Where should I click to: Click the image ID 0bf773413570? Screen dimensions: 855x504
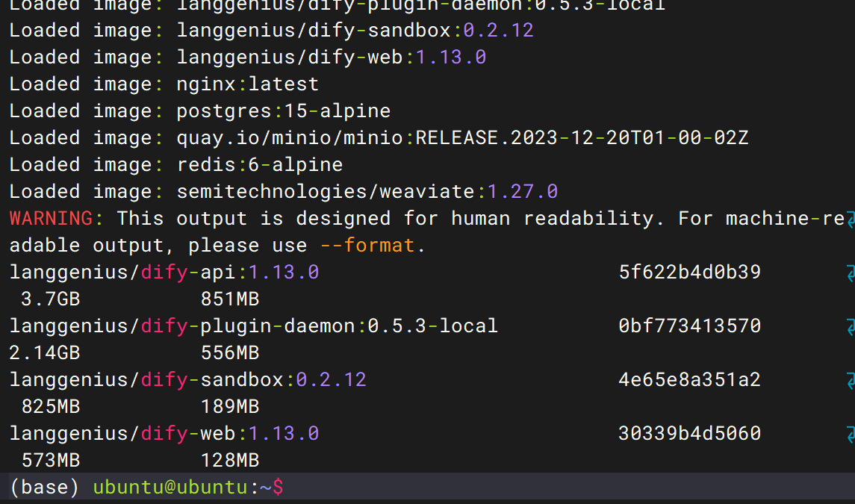690,326
